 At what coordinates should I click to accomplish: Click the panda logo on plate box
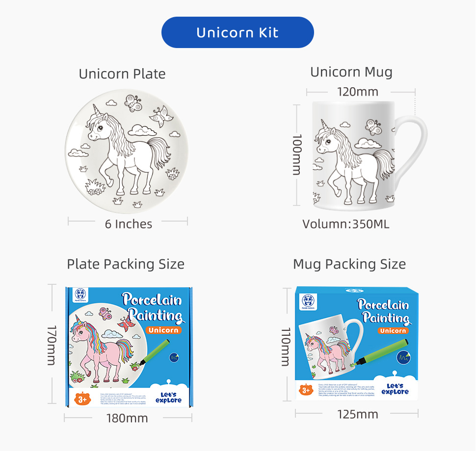coord(80,295)
